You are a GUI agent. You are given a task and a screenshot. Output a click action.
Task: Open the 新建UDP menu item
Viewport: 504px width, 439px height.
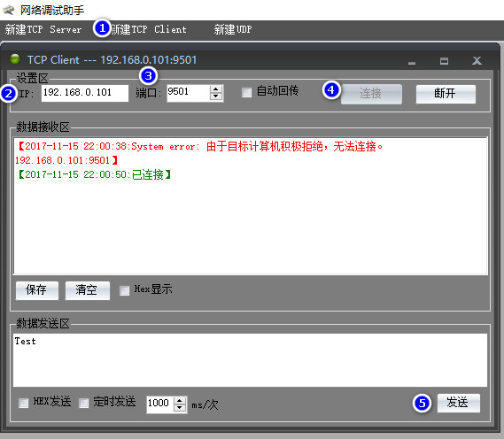tap(233, 29)
